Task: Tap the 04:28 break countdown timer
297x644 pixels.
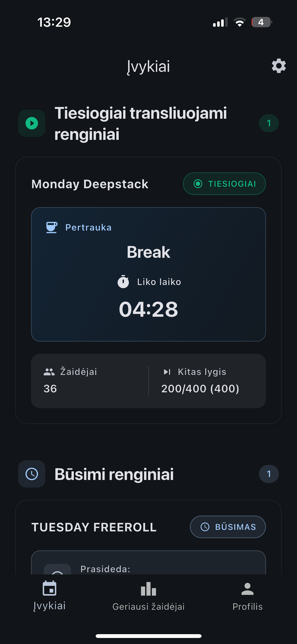Action: pos(148,310)
